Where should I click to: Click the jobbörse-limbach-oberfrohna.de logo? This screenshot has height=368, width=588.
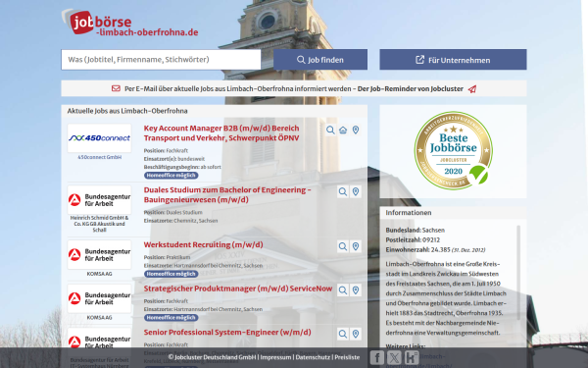129,23
